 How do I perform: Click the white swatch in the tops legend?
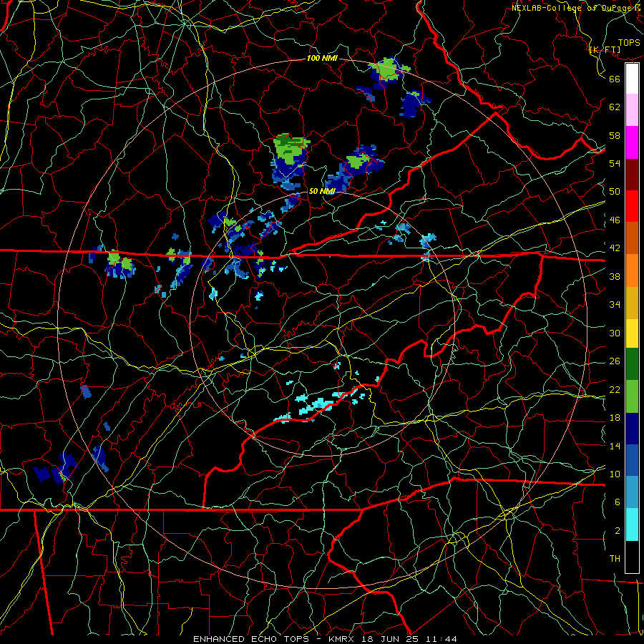click(632, 79)
